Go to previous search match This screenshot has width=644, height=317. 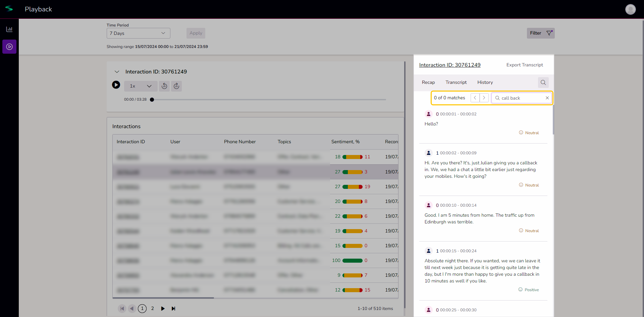475,98
